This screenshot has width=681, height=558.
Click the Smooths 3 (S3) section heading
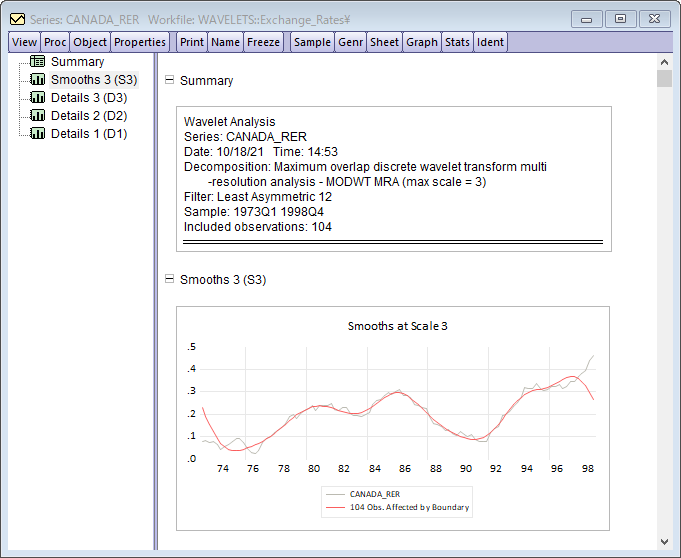coord(223,280)
